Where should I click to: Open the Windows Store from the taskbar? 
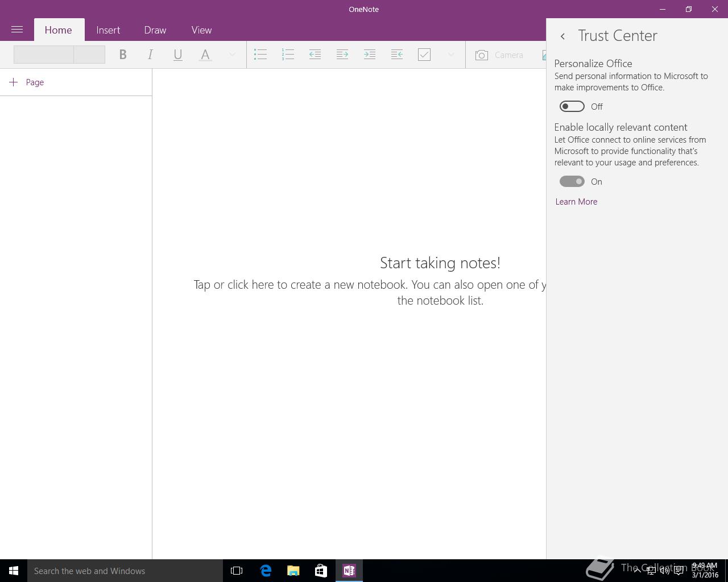tap(321, 571)
